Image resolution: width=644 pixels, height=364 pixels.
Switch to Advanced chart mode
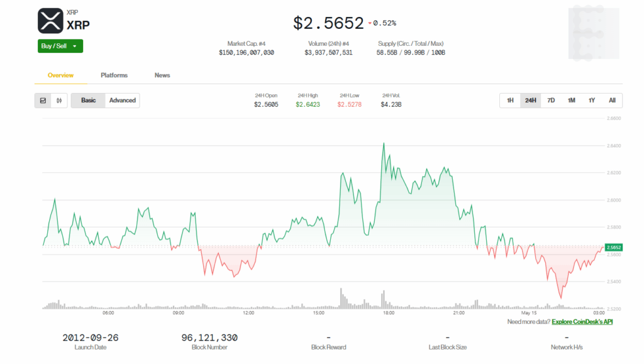[123, 101]
